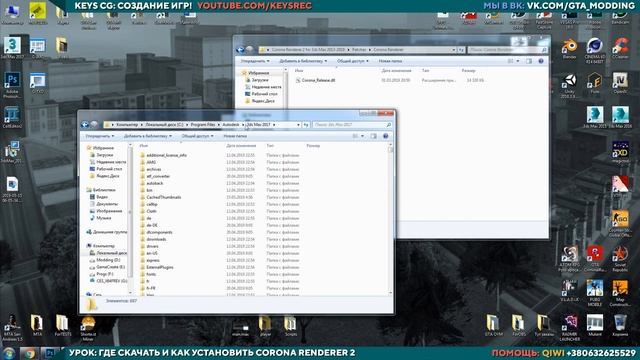The width and height of the screenshot is (640, 360).
Task: Open Help in the Corona Renderer window
Action: click(541, 61)
